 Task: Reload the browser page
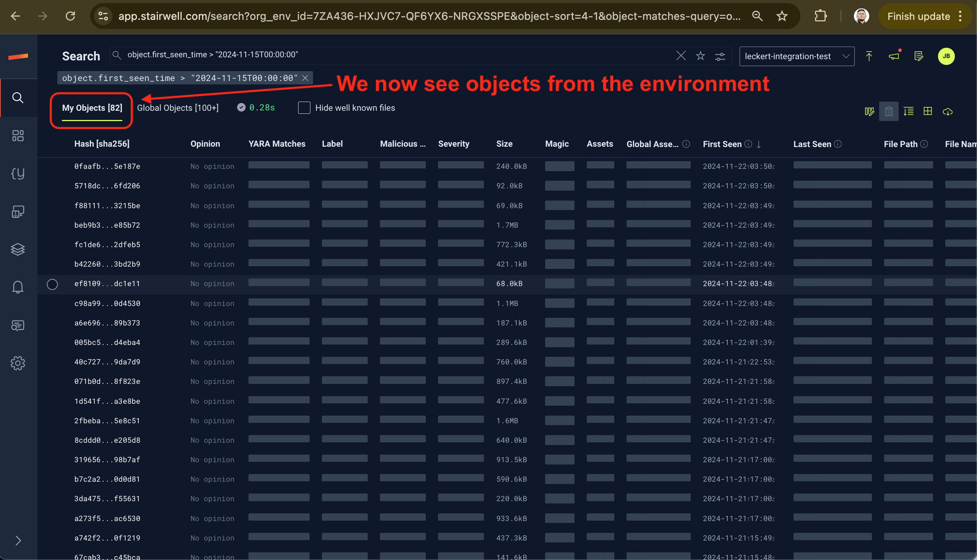pos(70,16)
